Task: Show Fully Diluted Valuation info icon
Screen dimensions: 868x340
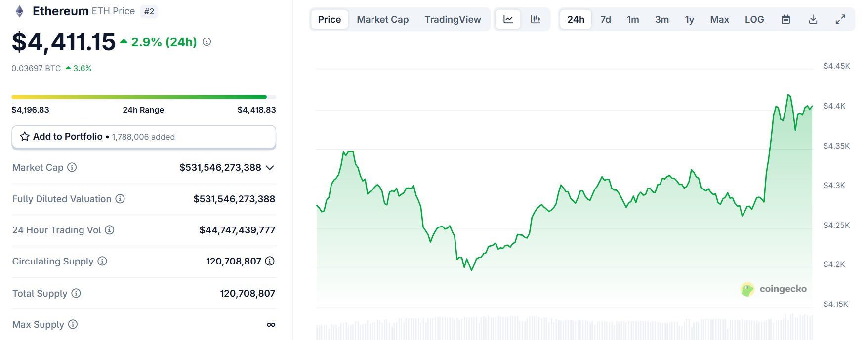Action: tap(120, 199)
